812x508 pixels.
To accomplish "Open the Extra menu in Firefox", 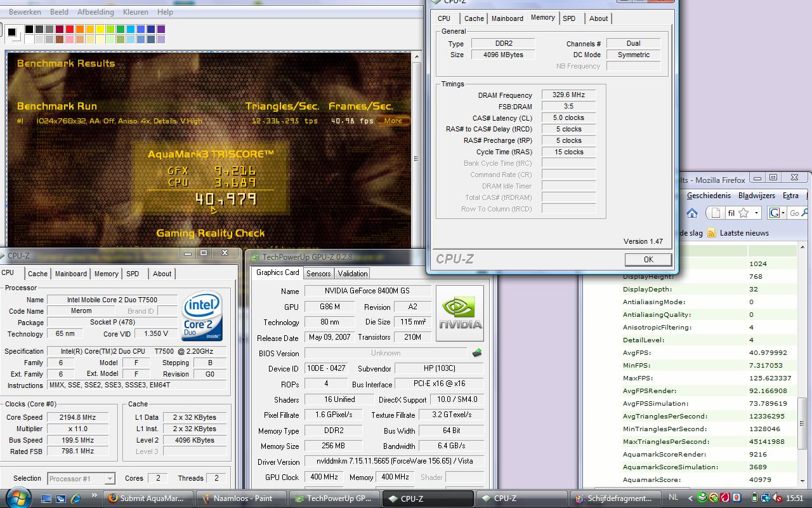I will click(x=790, y=196).
